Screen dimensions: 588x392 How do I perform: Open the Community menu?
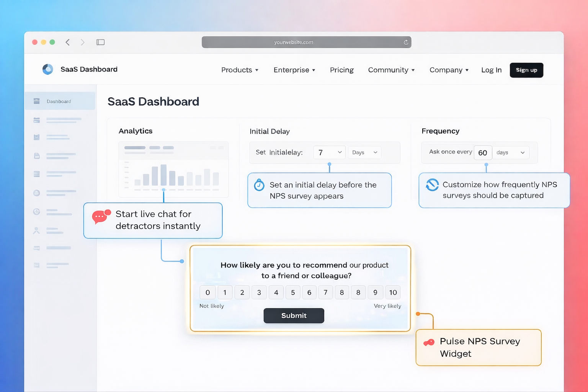391,70
